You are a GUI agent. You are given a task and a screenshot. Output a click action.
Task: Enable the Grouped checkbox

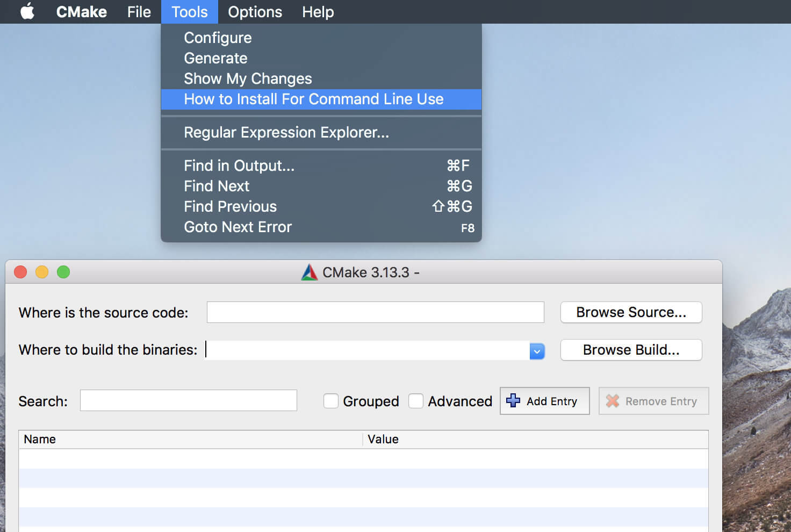click(x=330, y=401)
